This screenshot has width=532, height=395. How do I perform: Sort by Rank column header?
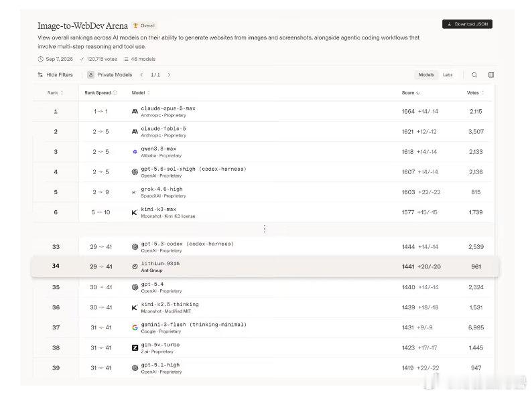[56, 93]
